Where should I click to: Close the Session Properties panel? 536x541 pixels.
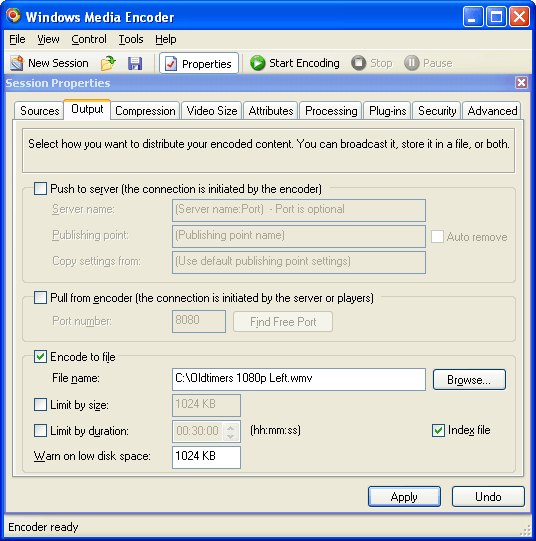[521, 83]
